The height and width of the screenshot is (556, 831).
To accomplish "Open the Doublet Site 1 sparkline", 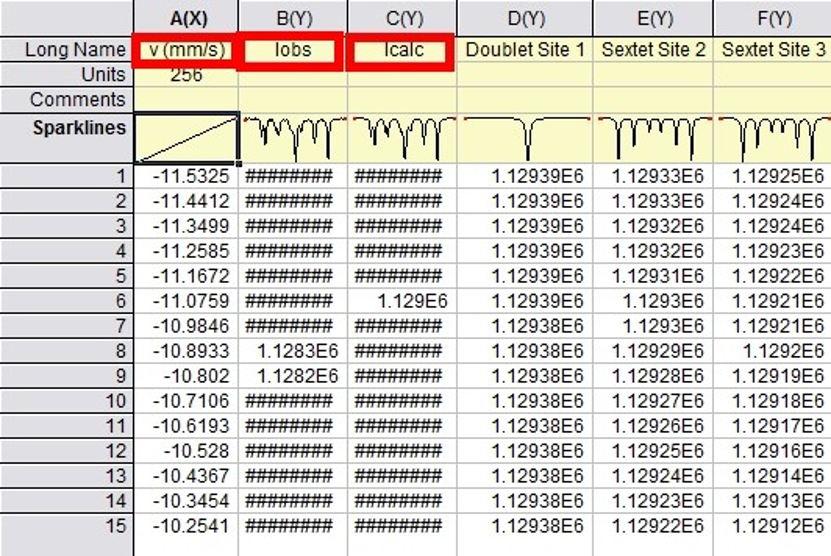I will coord(525,138).
